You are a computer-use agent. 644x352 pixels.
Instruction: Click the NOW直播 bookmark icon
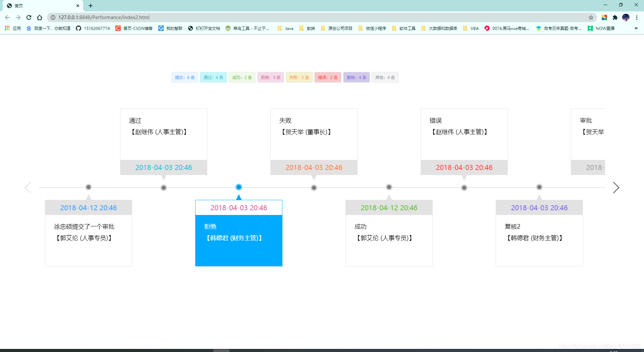(x=591, y=28)
